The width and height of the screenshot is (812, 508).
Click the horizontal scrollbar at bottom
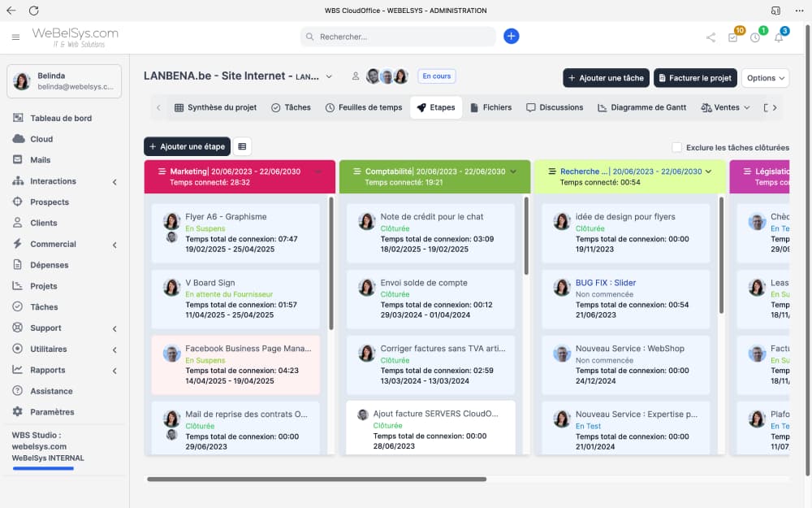coord(317,480)
